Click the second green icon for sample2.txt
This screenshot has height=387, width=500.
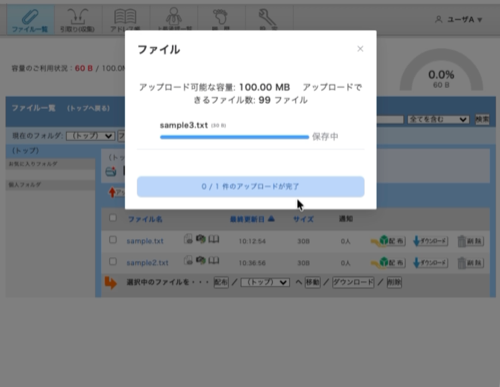(x=201, y=260)
